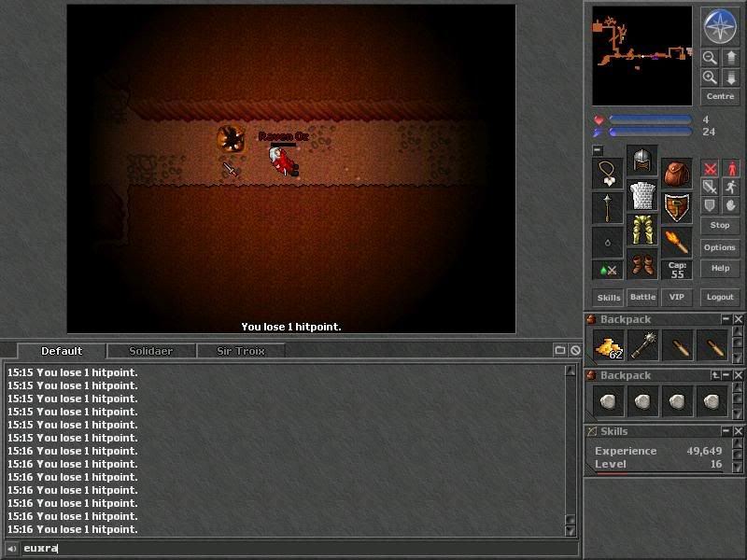Switch to the Solidaer chat tab
The height and width of the screenshot is (560, 747).
(x=151, y=352)
